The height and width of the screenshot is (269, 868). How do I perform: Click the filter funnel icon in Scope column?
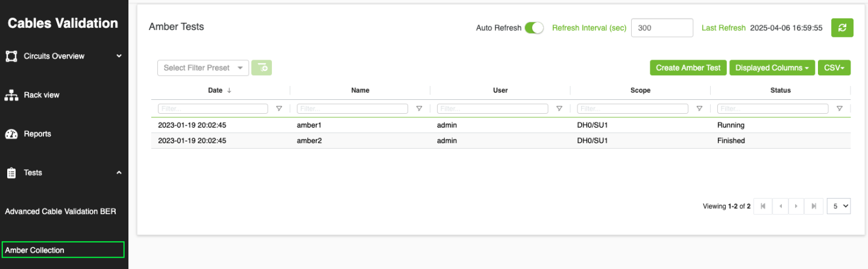click(x=699, y=109)
